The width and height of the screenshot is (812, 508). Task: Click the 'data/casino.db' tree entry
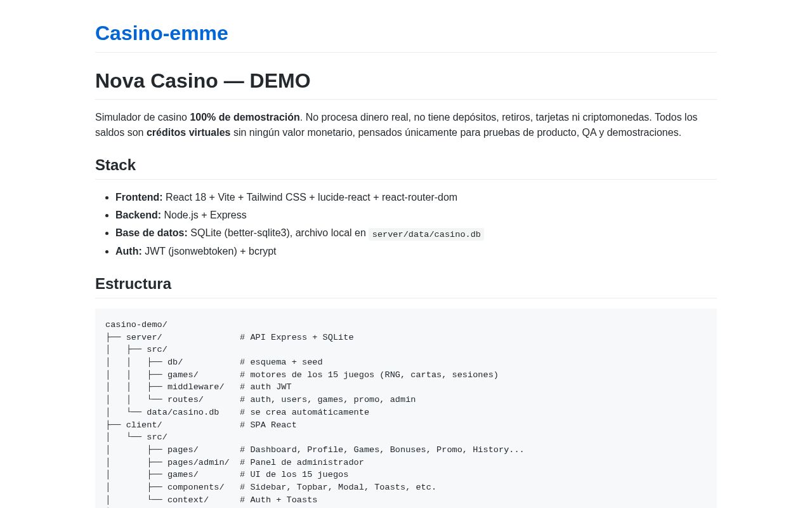pos(183,412)
